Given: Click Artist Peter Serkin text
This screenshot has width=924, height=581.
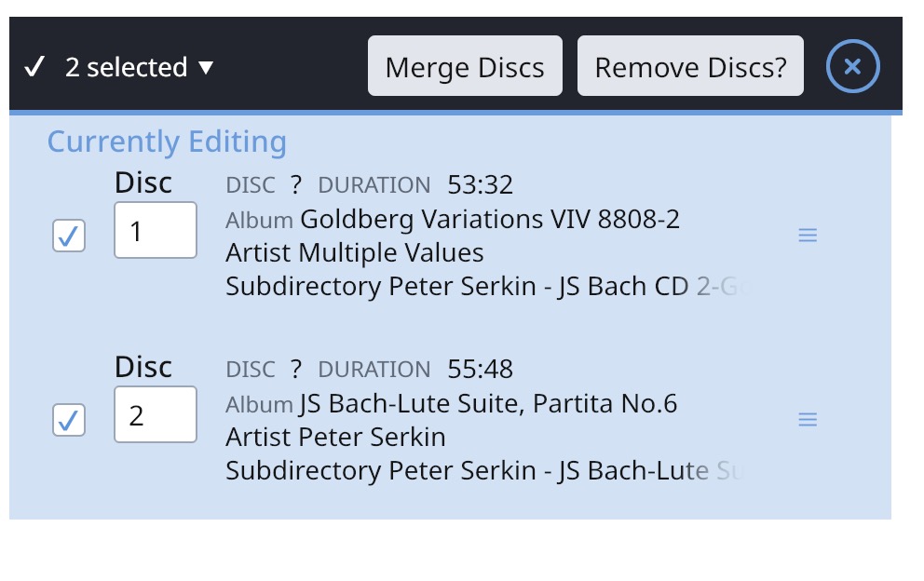Looking at the screenshot, I should pyautogui.click(x=336, y=438).
